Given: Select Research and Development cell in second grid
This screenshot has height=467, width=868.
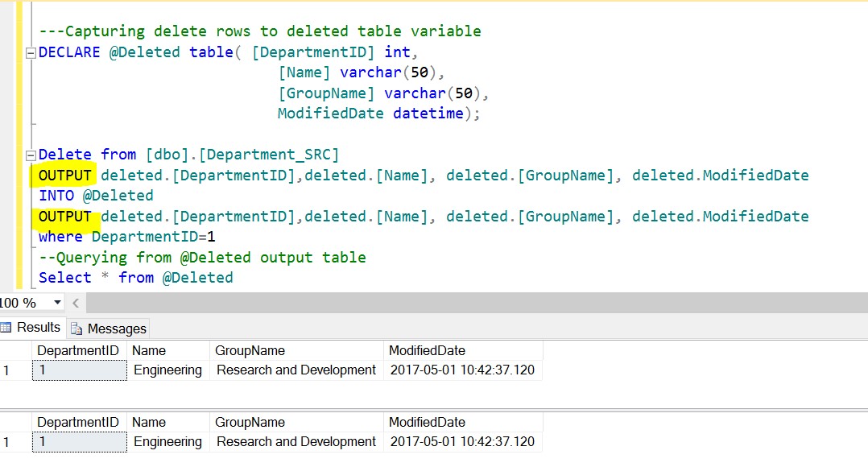Looking at the screenshot, I should (296, 442).
